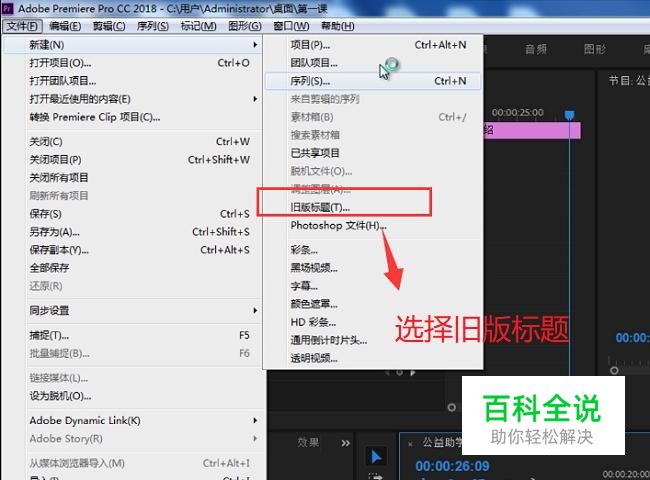Choose 设为脱机(O)... entry
Screen dimensions: 650x480
133,396
